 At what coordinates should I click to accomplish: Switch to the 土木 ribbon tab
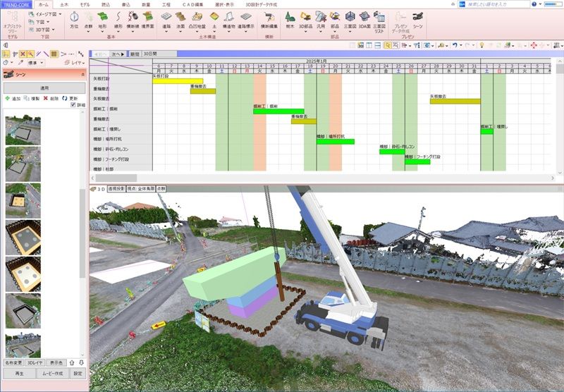[x=64, y=4]
